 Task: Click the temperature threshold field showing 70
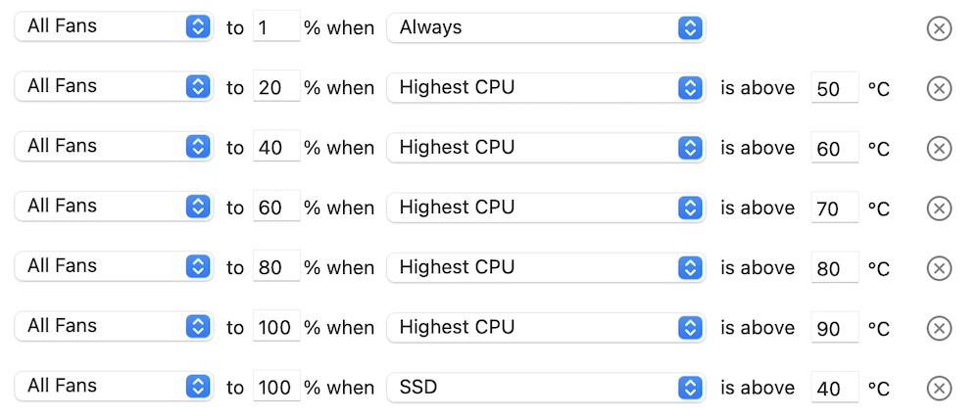click(x=834, y=208)
